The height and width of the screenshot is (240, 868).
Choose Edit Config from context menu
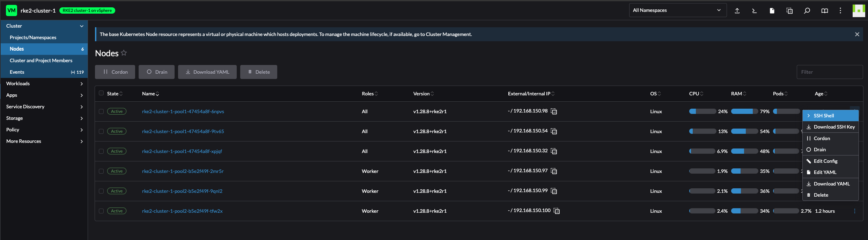831,161
